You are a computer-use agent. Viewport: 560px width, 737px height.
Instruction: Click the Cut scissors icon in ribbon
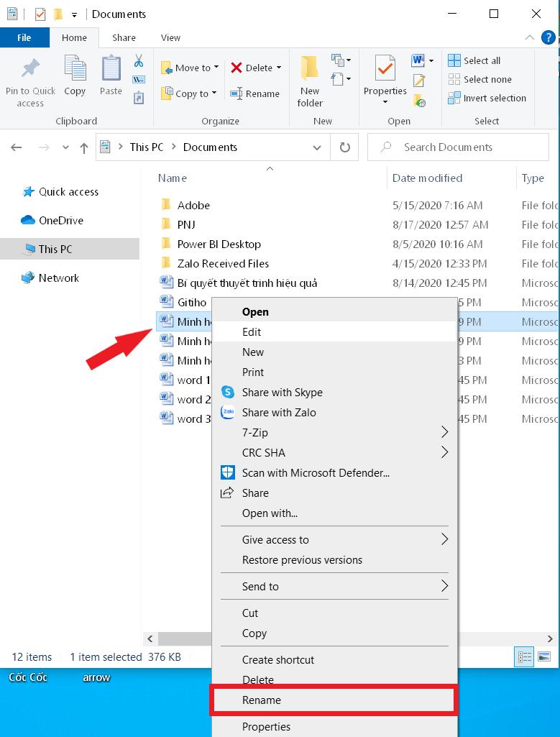pos(139,60)
